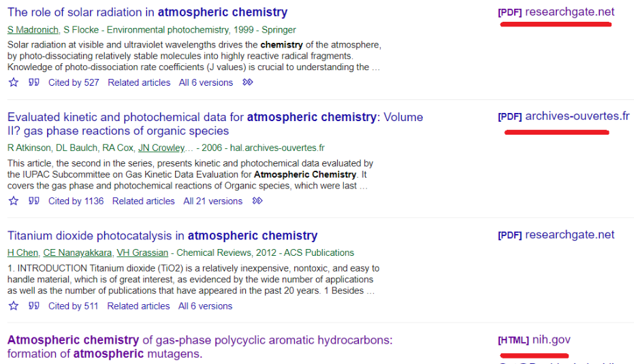Image resolution: width=634 pixels, height=364 pixels.
Task: Open 'Atmospheric chemistry of gas-phase polycyclic aromatic hydrocarbons' title
Action: click(x=200, y=346)
